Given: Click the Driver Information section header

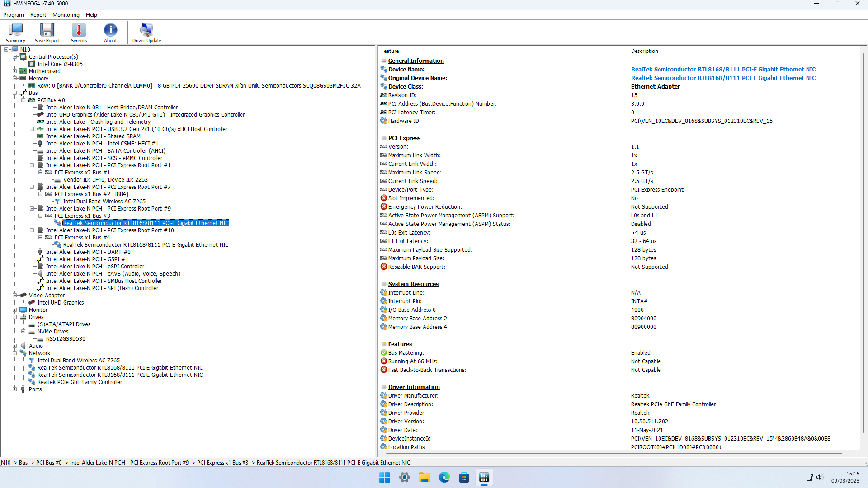Looking at the screenshot, I should [x=414, y=387].
